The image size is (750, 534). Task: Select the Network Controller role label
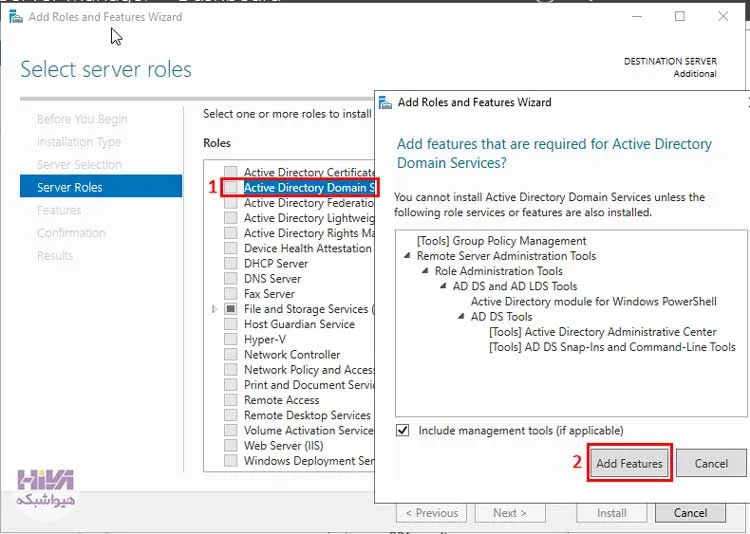[x=292, y=355]
